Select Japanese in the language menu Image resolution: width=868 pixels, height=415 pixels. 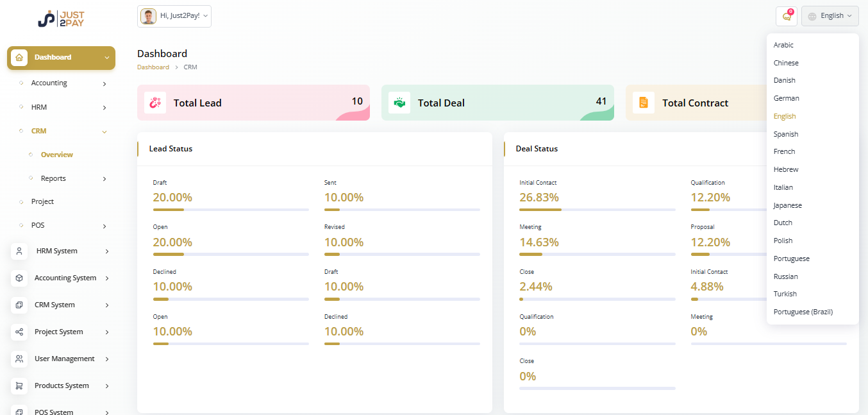click(x=788, y=205)
